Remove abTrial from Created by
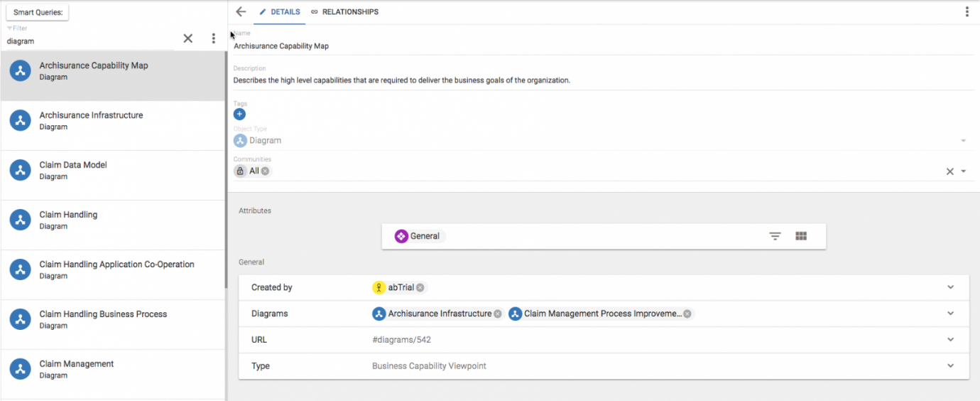This screenshot has width=980, height=401. pyautogui.click(x=420, y=288)
